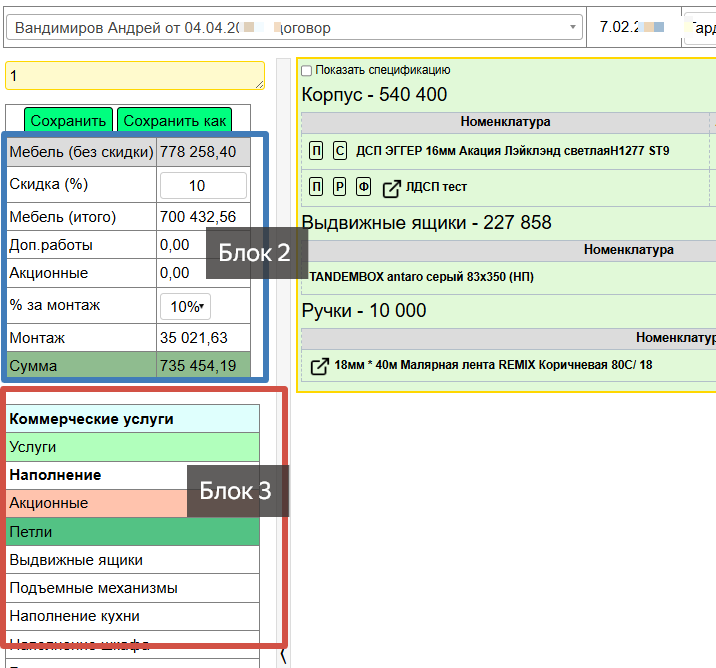
Task: Click the Сохранить button
Action: click(68, 121)
